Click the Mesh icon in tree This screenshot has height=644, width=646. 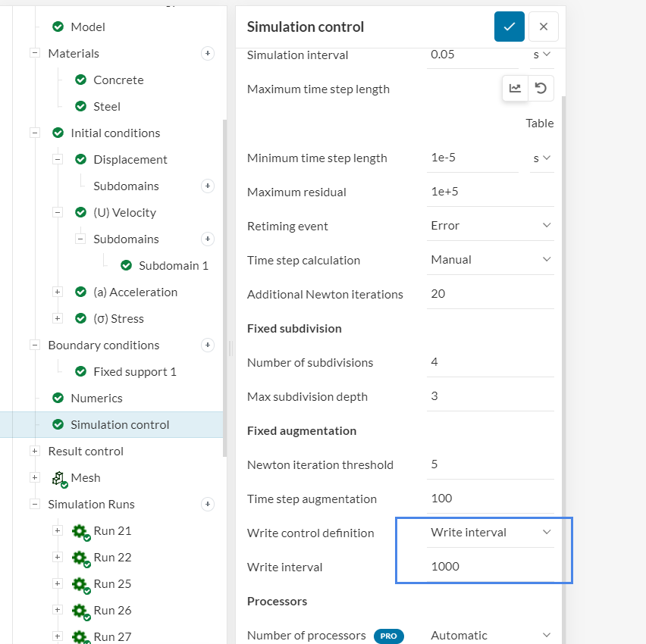pos(60,478)
